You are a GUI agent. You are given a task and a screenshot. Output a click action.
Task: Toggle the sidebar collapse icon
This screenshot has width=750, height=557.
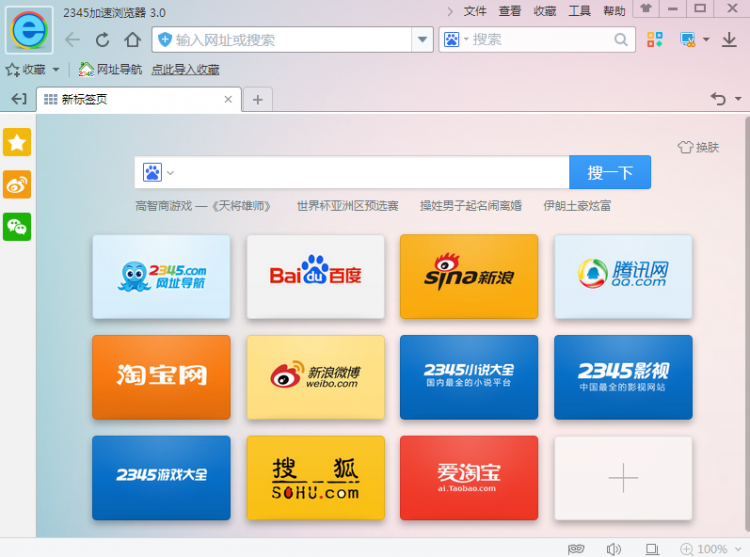(19, 99)
